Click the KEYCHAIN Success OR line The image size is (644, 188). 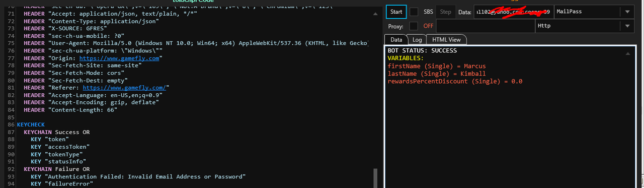pos(56,132)
